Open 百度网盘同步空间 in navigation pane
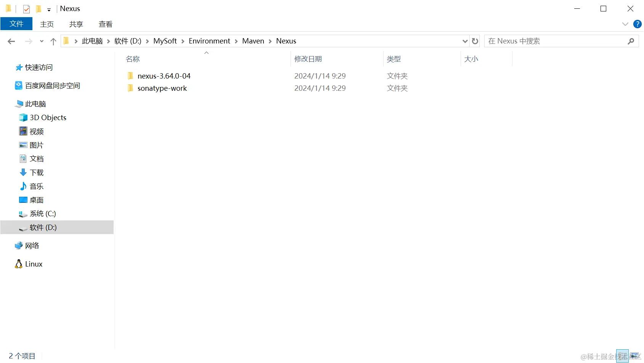 (x=53, y=86)
